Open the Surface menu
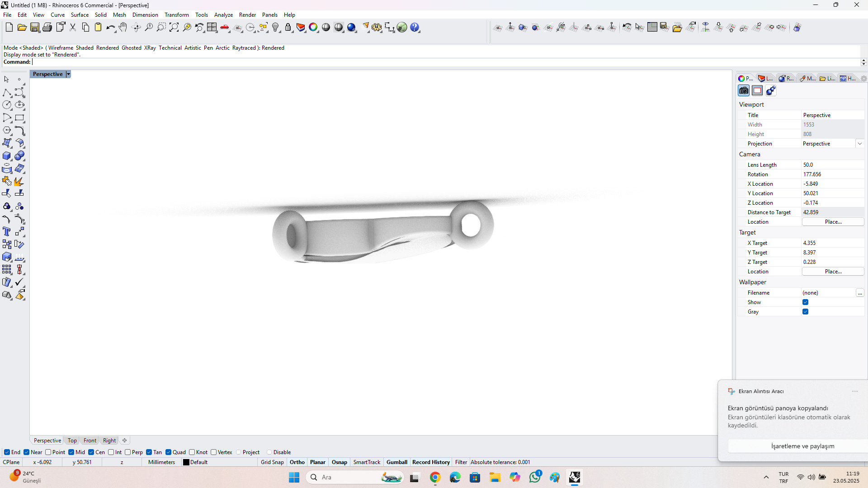Viewport: 868px width, 488px height. 80,15
